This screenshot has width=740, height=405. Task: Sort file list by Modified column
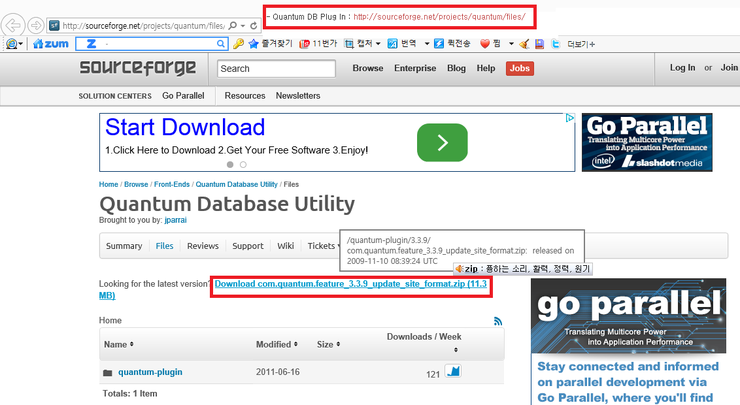pos(277,344)
